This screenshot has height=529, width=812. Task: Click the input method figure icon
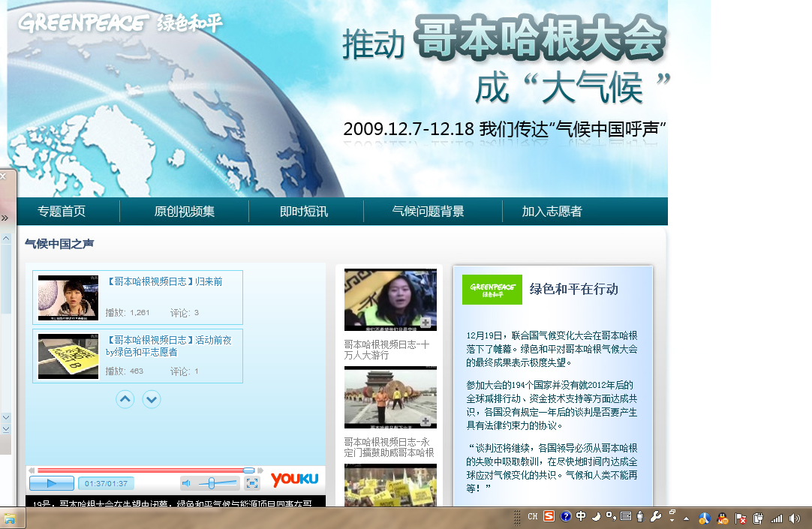pyautogui.click(x=641, y=516)
